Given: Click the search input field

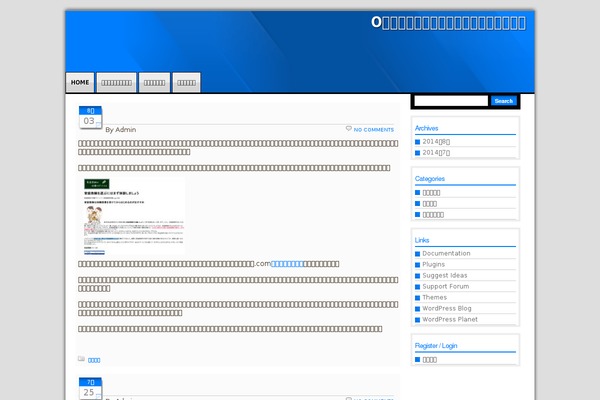Looking at the screenshot, I should pos(451,101).
